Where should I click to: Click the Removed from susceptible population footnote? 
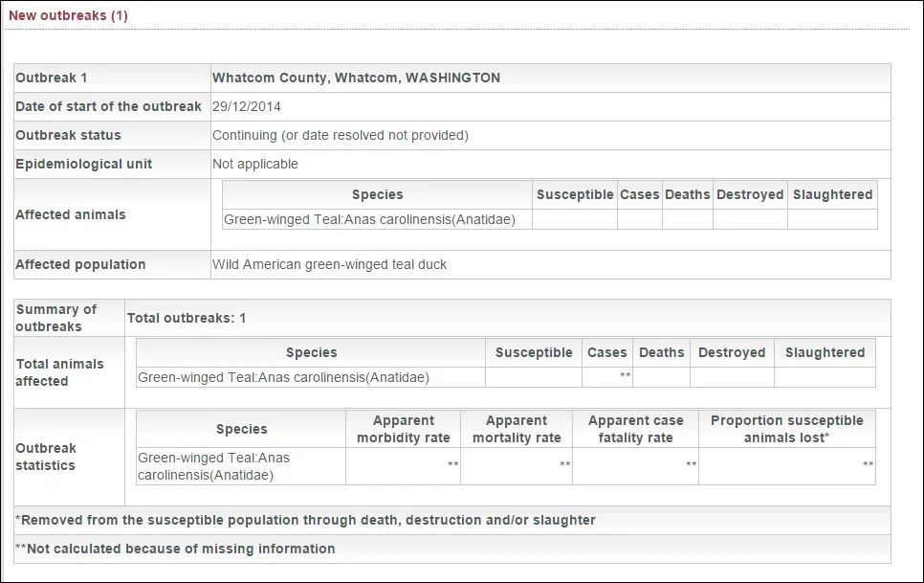pyautogui.click(x=305, y=520)
